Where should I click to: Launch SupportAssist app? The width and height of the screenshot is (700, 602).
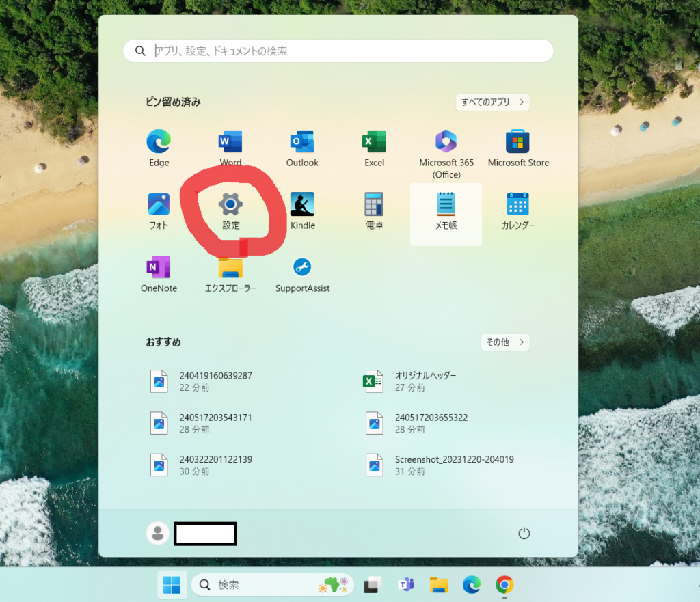tap(302, 274)
